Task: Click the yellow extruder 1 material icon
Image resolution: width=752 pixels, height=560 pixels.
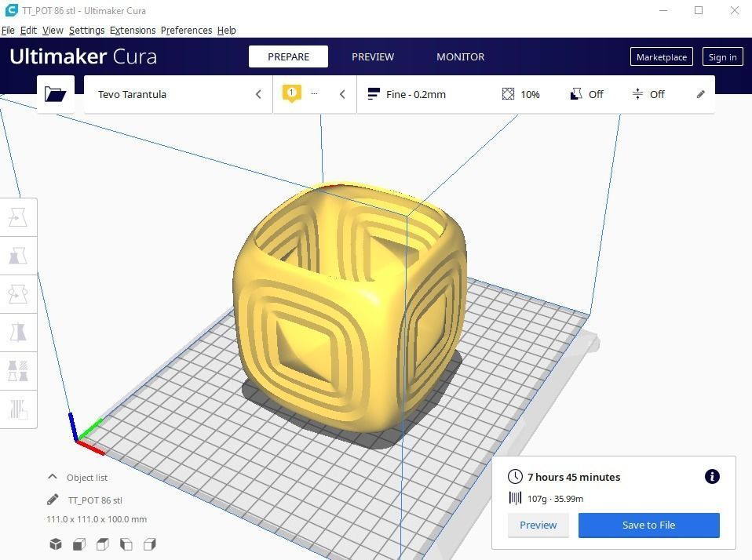Action: [291, 93]
